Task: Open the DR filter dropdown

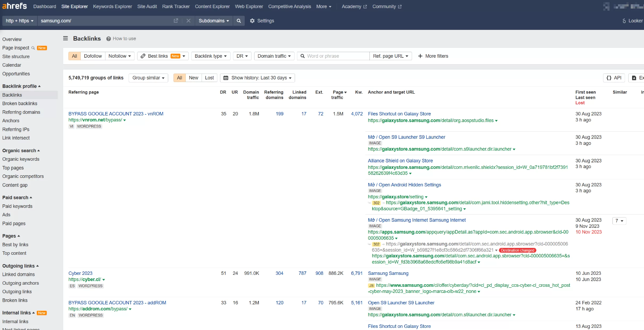Action: tap(242, 56)
